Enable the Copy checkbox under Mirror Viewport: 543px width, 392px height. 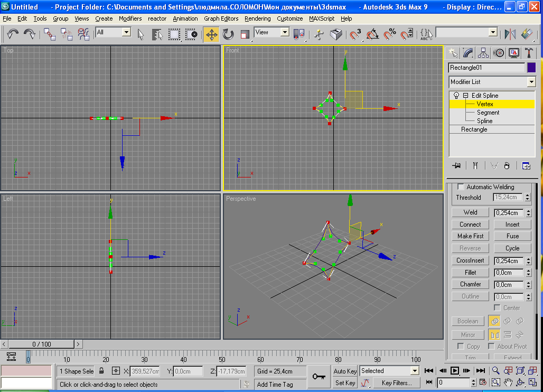[460, 346]
